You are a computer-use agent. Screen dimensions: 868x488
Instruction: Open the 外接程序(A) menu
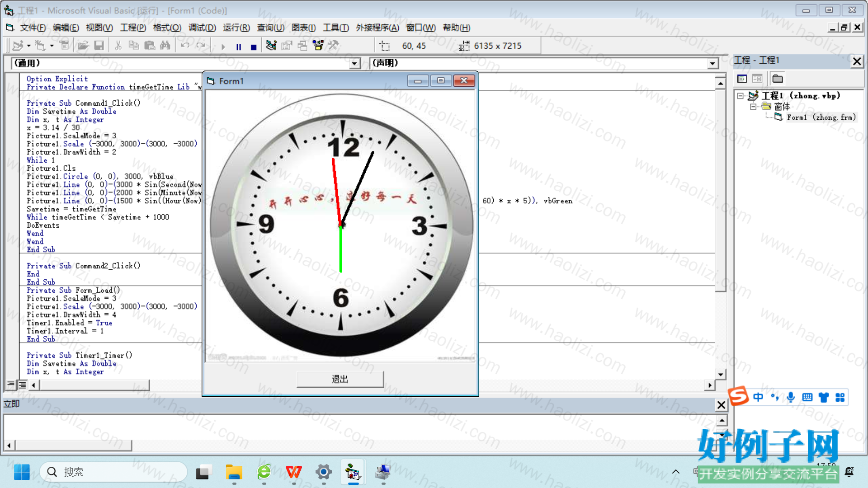click(377, 28)
